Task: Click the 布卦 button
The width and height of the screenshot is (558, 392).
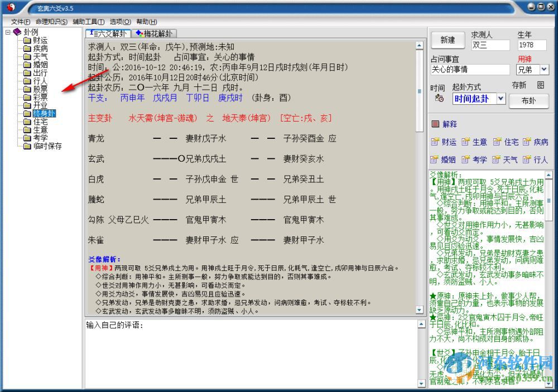Action: tap(528, 101)
